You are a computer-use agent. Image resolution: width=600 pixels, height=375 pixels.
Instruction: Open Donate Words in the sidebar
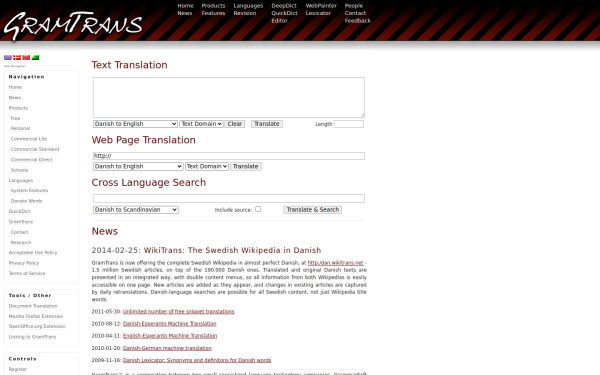pyautogui.click(x=26, y=201)
